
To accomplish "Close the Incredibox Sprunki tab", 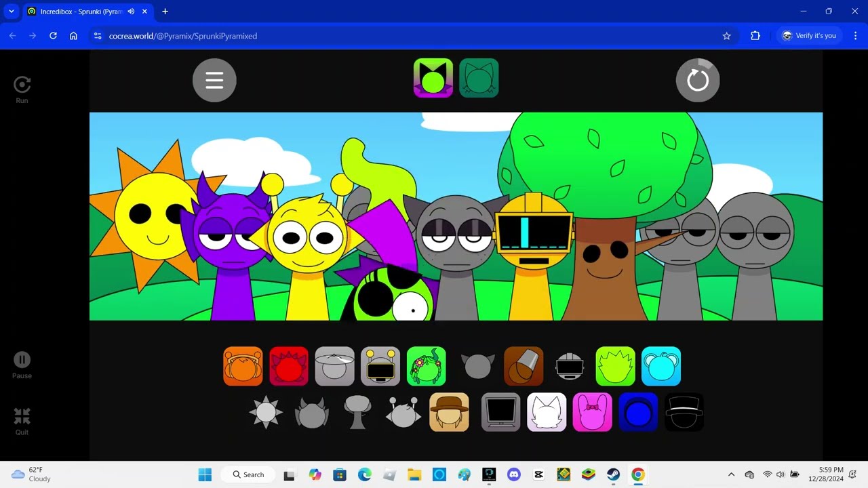I will coord(144,12).
